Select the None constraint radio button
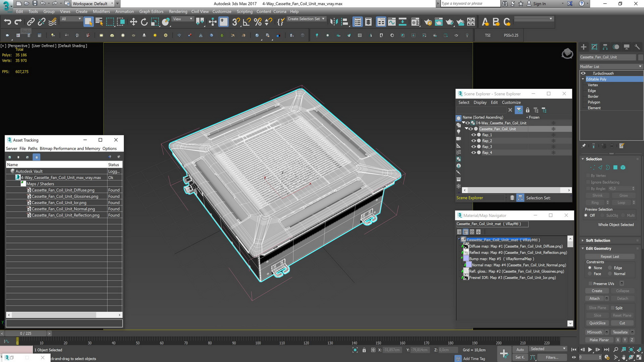This screenshot has height=362, width=644. pyautogui.click(x=590, y=268)
